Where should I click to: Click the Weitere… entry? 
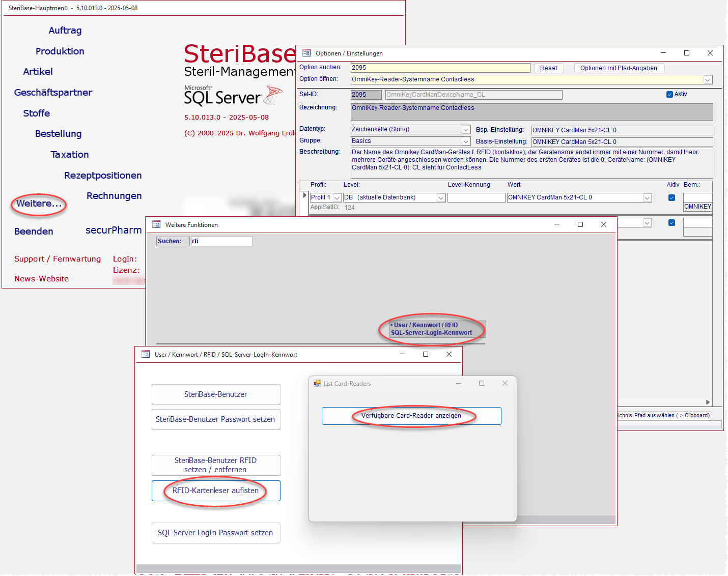[39, 204]
